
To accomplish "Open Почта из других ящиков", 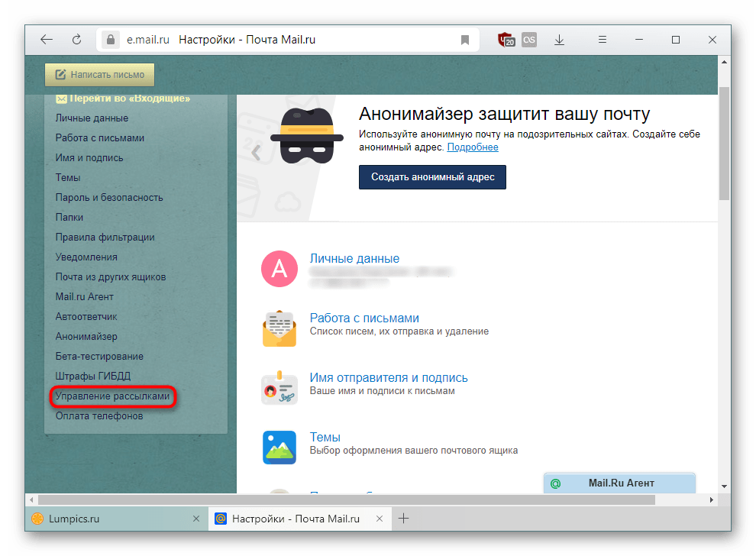I will coord(111,276).
